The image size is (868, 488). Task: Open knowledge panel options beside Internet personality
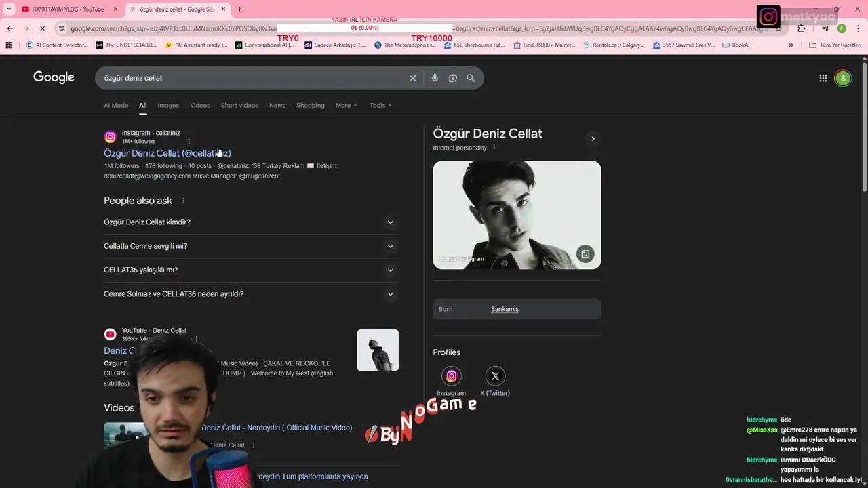click(494, 148)
